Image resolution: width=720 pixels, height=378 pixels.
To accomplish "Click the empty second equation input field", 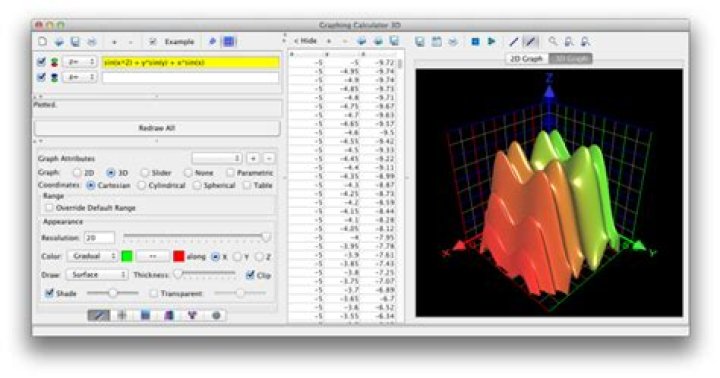I will tap(190, 78).
